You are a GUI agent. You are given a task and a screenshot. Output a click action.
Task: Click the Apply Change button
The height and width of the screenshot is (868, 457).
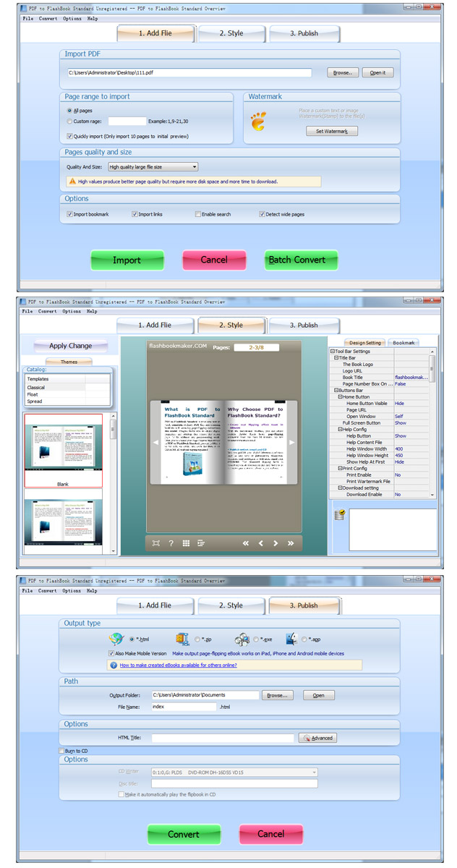click(x=70, y=346)
